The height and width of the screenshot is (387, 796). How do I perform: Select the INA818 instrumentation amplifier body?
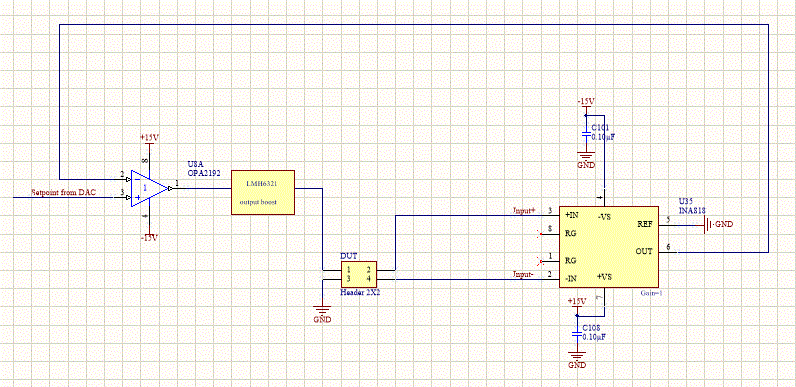(609, 247)
